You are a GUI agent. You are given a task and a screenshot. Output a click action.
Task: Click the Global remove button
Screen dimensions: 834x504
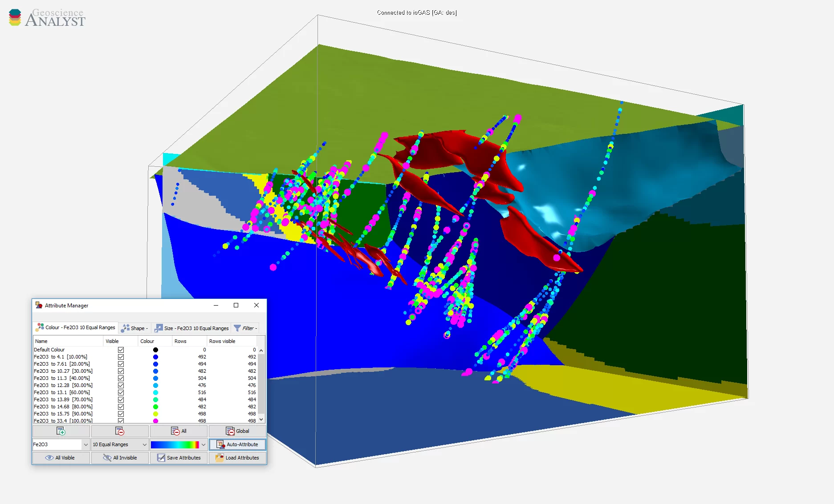coord(237,431)
